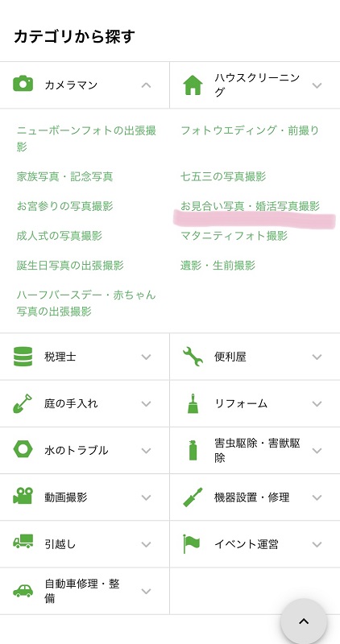Select 七五三の写真撮影 link
340x644 pixels.
pos(223,176)
